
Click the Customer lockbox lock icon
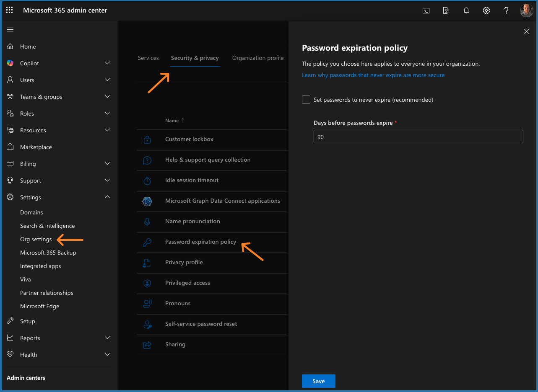click(x=147, y=139)
